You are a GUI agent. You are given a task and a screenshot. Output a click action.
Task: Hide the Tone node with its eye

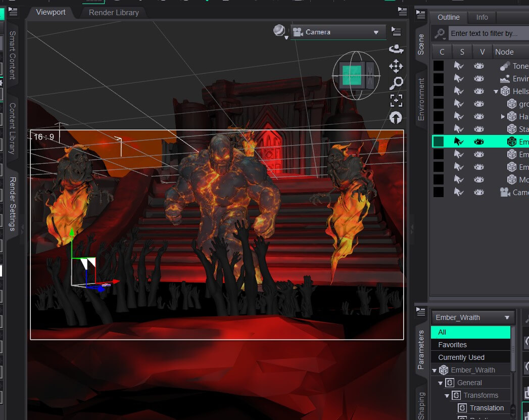click(479, 66)
